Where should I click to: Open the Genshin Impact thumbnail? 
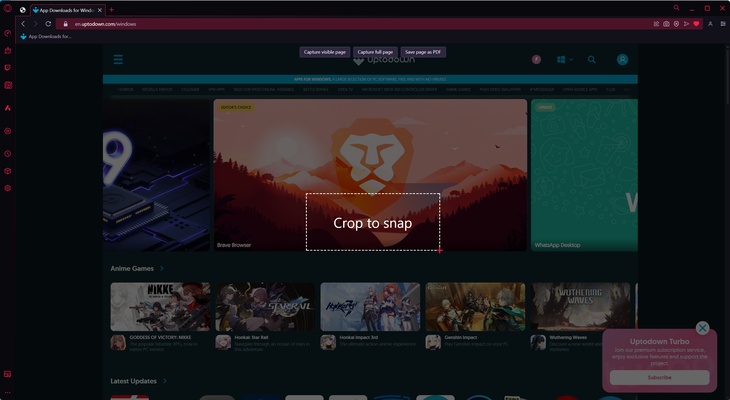(475, 307)
